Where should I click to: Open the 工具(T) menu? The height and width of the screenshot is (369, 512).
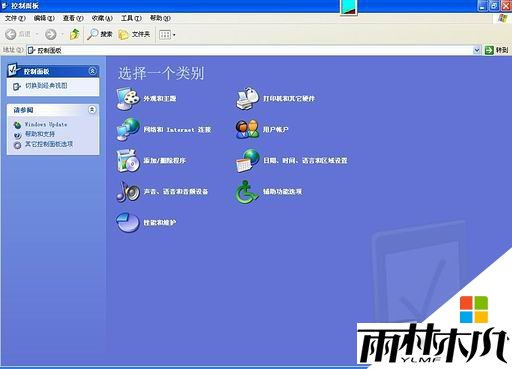(131, 18)
